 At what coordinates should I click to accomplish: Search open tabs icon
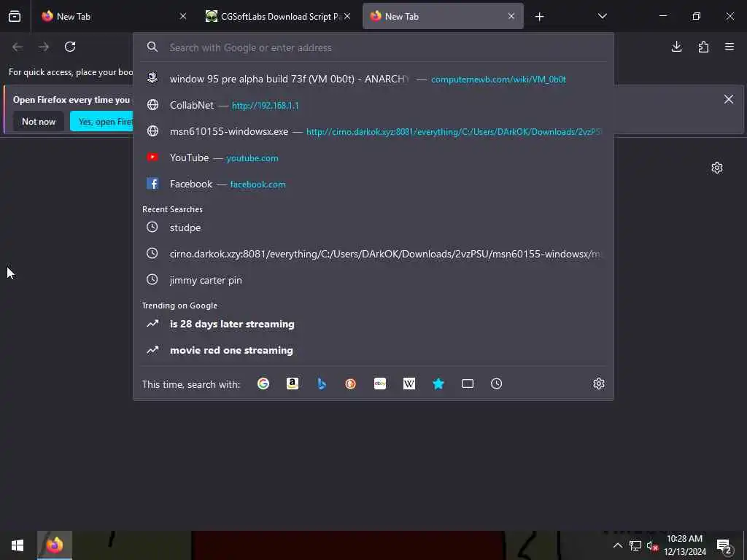pos(468,384)
